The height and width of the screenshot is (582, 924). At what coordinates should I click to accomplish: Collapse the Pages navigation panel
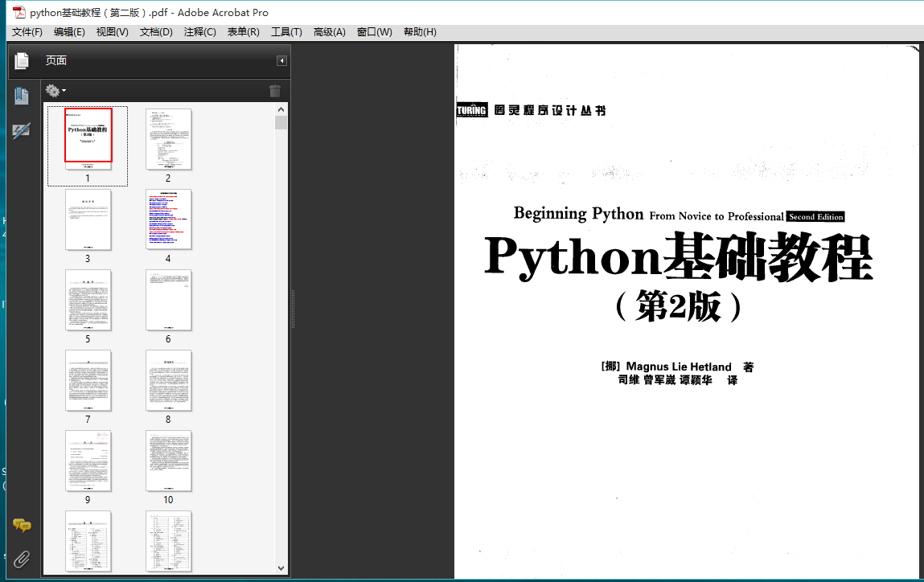tap(281, 60)
